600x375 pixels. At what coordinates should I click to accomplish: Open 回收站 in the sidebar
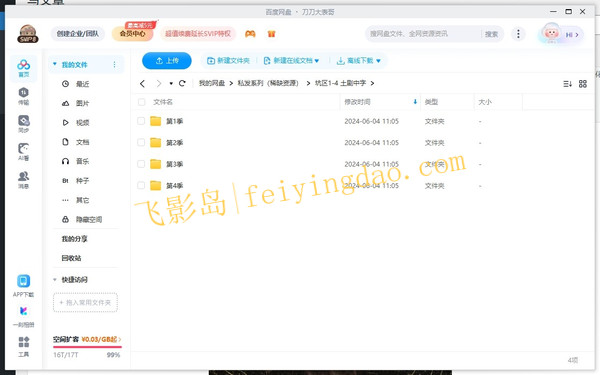tap(71, 258)
